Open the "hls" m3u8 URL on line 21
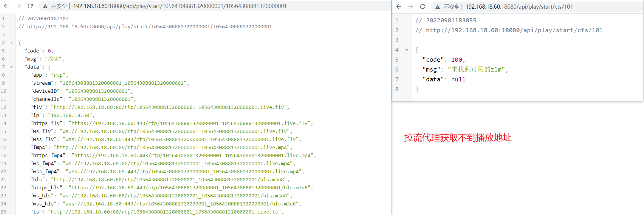This screenshot has height=215, width=644. click(x=169, y=180)
